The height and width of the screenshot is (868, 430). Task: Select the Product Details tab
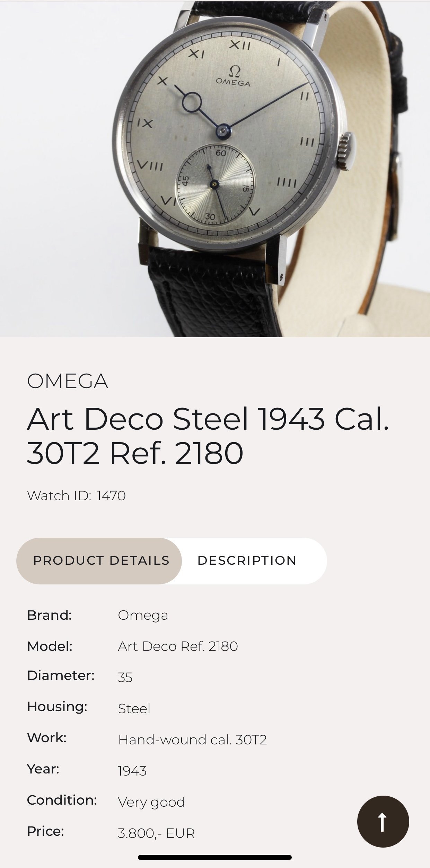click(101, 561)
